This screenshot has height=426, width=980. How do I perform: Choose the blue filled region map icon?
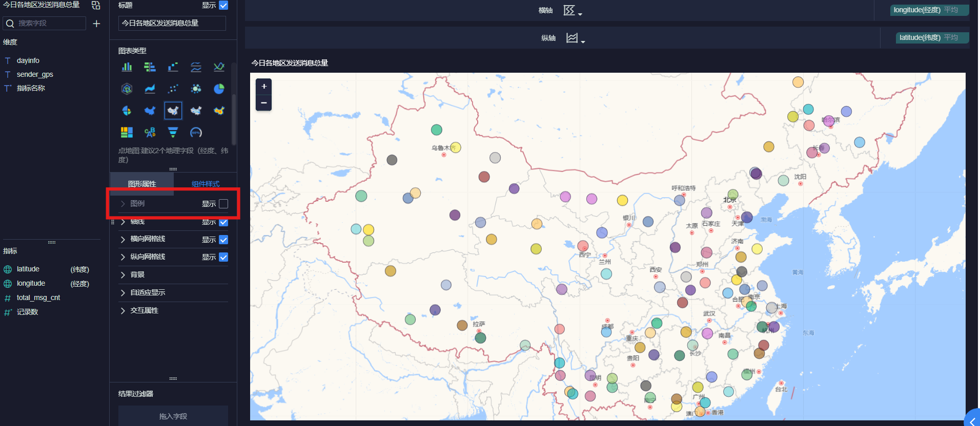tap(150, 111)
